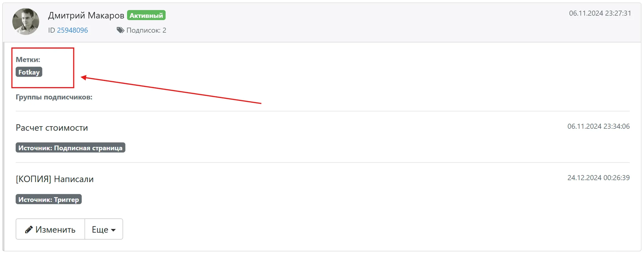
Task: Click the subscriber name Дмитрий Макаров
Action: pyautogui.click(x=86, y=15)
